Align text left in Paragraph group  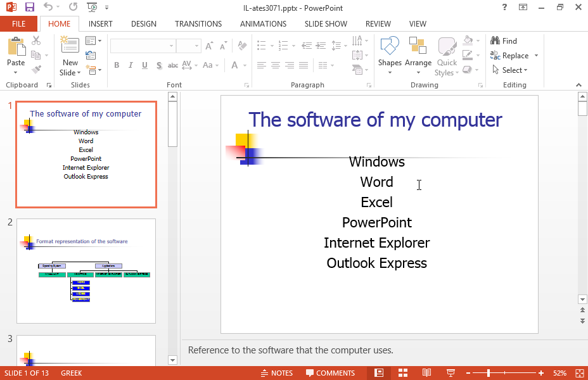(x=262, y=65)
